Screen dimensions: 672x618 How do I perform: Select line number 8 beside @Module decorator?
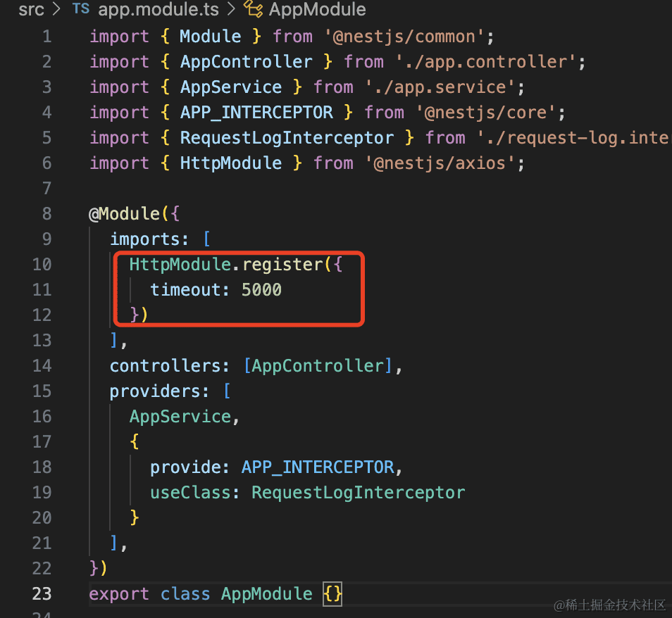point(46,213)
